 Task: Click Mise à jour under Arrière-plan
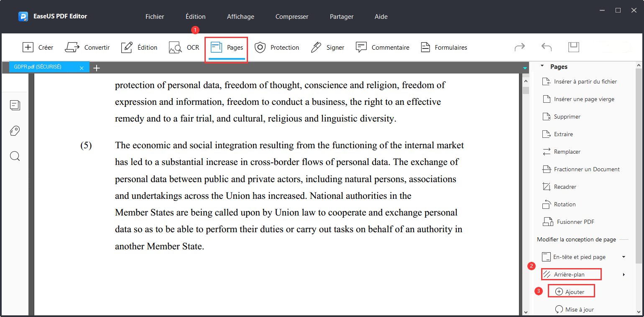tap(574, 309)
